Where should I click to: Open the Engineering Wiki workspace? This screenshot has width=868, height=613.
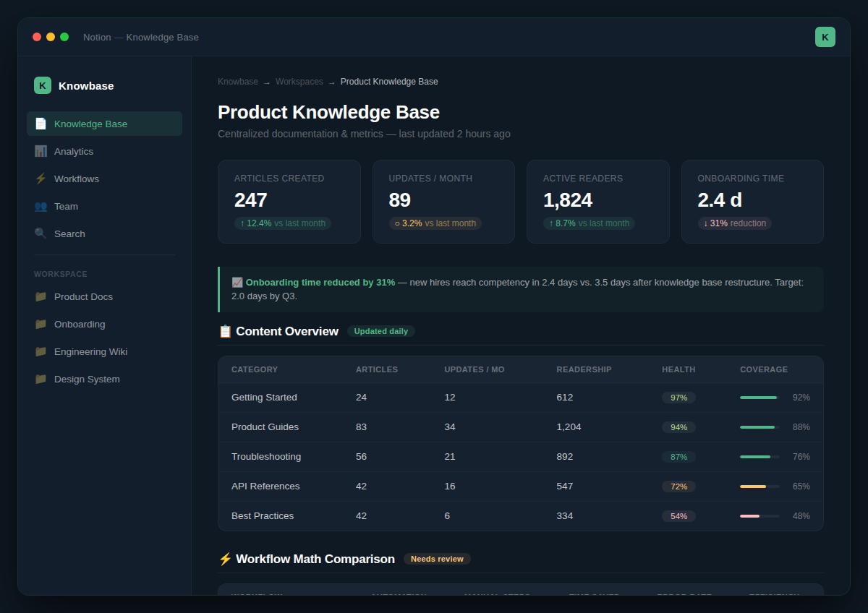pos(104,351)
